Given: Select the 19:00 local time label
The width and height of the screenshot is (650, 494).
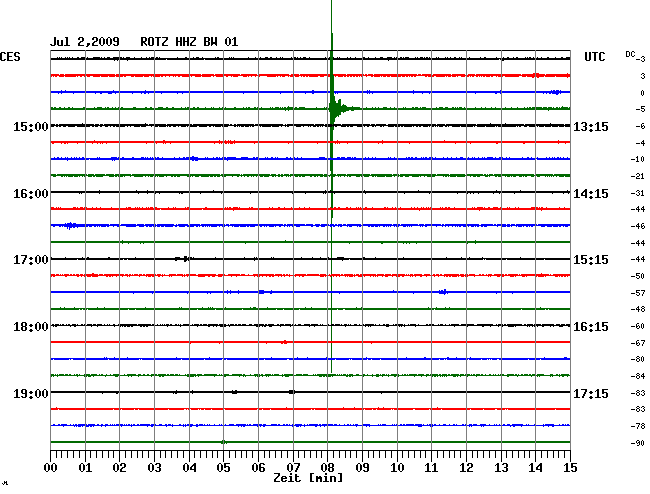Looking at the screenshot, I should pyautogui.click(x=31, y=393).
